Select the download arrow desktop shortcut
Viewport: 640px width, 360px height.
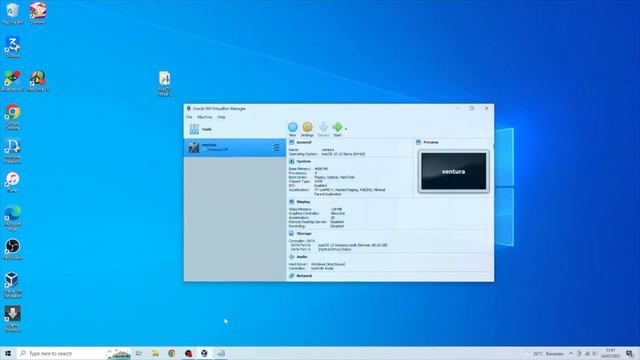coord(13,319)
